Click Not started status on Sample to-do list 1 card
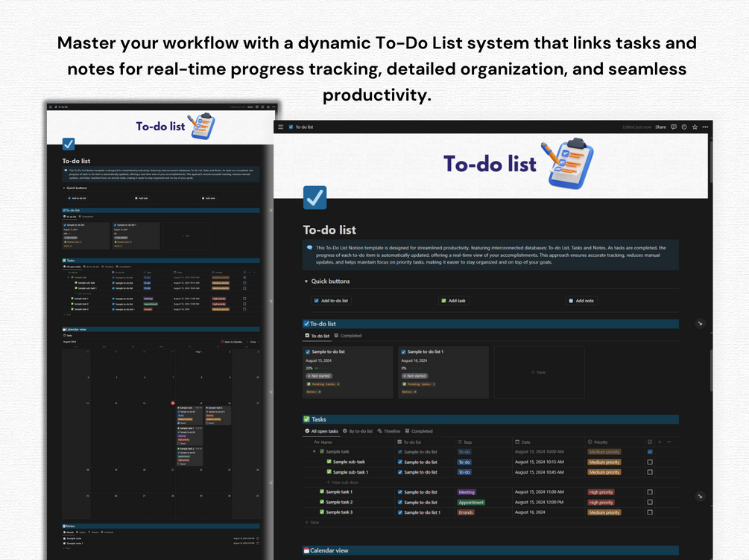This screenshot has height=560, width=749. coord(414,376)
